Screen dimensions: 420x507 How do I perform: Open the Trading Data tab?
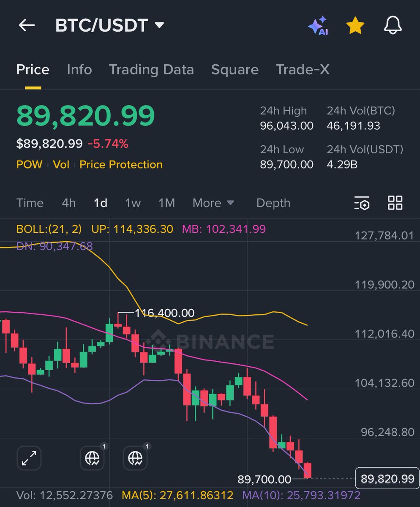pos(151,70)
